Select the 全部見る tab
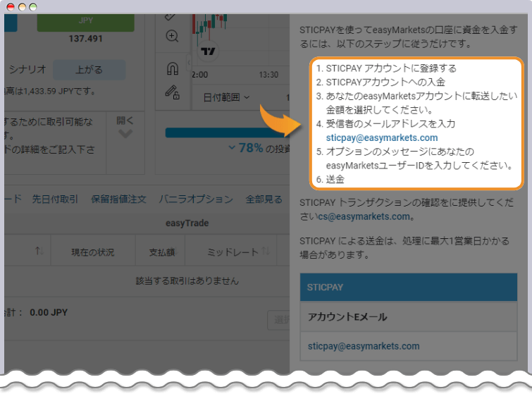532x394 pixels. coord(264,199)
